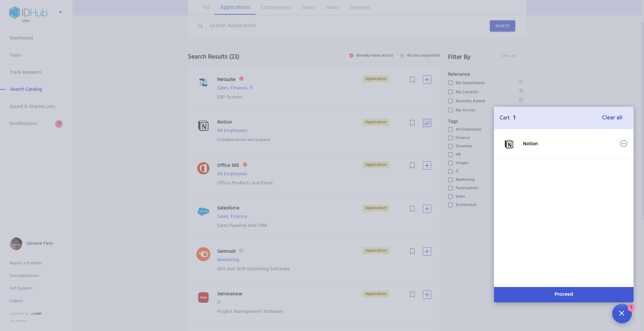This screenshot has width=644, height=331.
Task: Click the bookmark icon for Semrush
Action: point(412,251)
